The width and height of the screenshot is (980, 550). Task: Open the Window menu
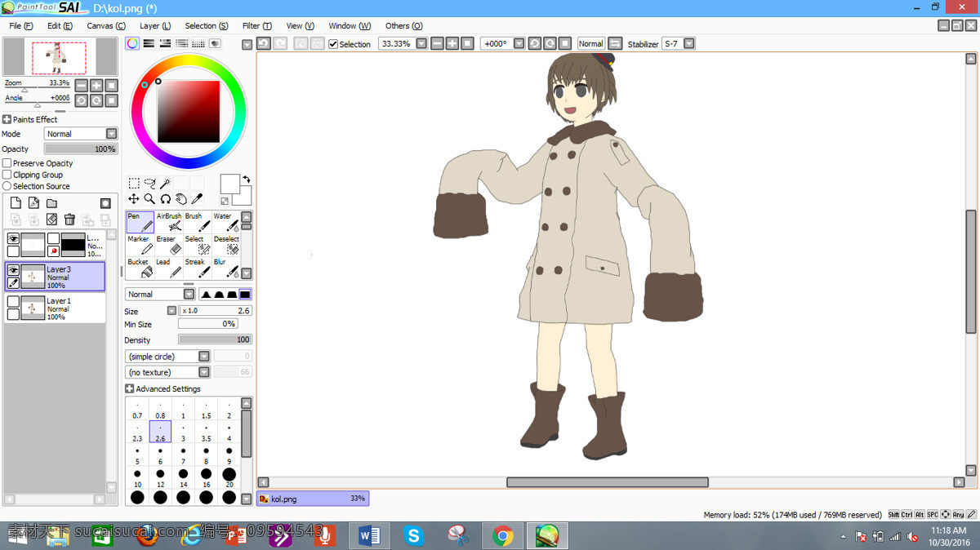coord(350,25)
